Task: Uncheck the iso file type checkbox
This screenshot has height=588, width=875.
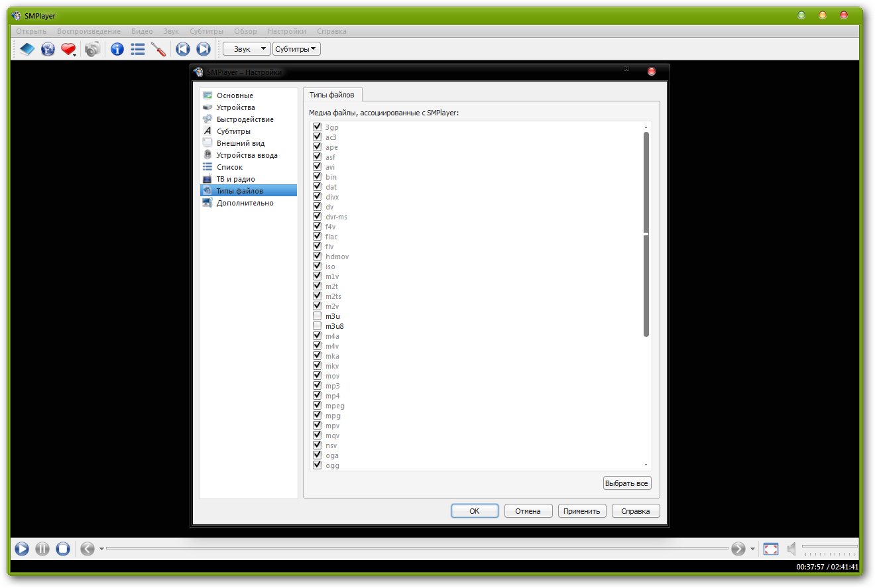Action: 318,266
